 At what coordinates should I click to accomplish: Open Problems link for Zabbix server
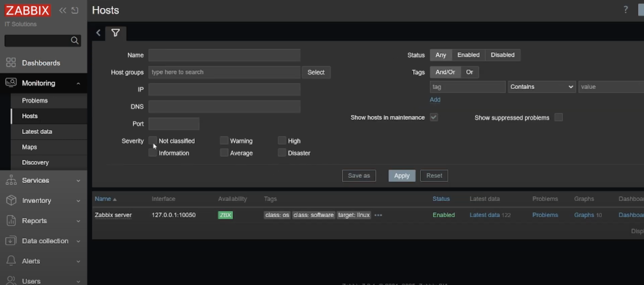(x=545, y=215)
